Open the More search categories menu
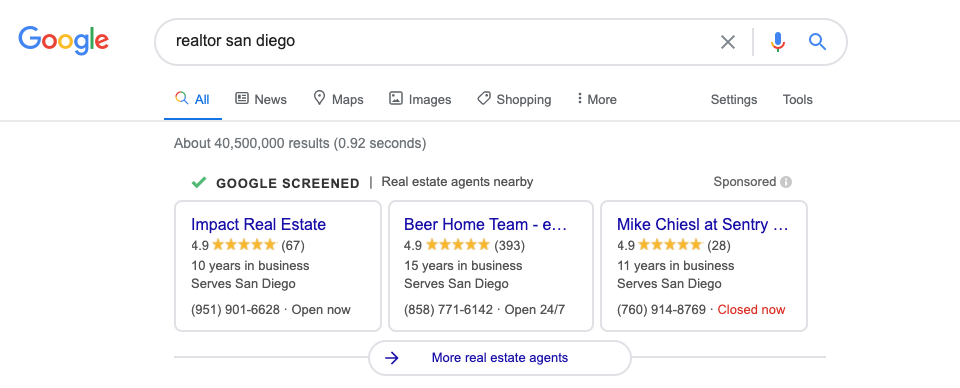Screen dimensions: 960x388 coord(596,99)
